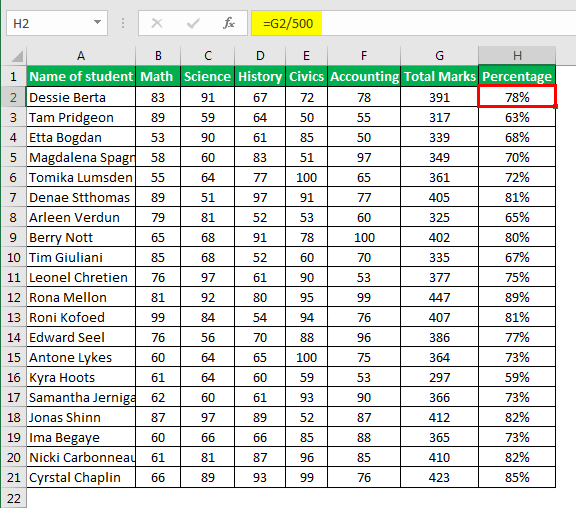Click the Name Box showing H2

click(x=57, y=23)
